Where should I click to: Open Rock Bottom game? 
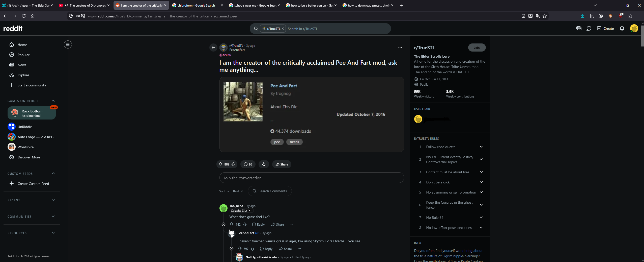(32, 113)
